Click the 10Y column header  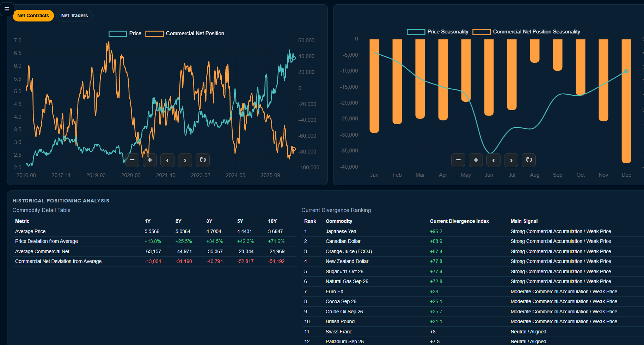click(x=272, y=221)
